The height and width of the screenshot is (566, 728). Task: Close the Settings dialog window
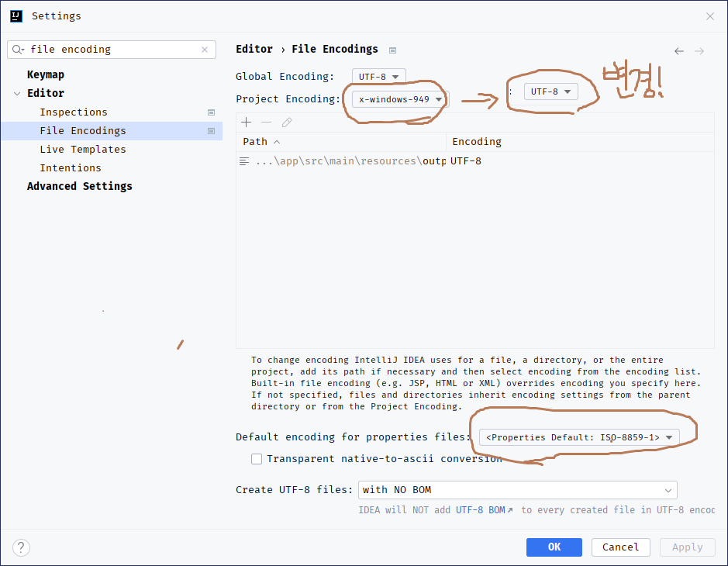(710, 16)
